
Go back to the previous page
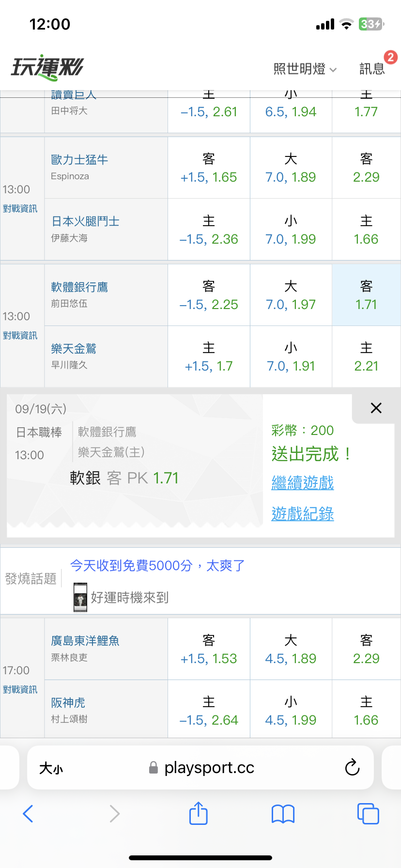click(28, 814)
